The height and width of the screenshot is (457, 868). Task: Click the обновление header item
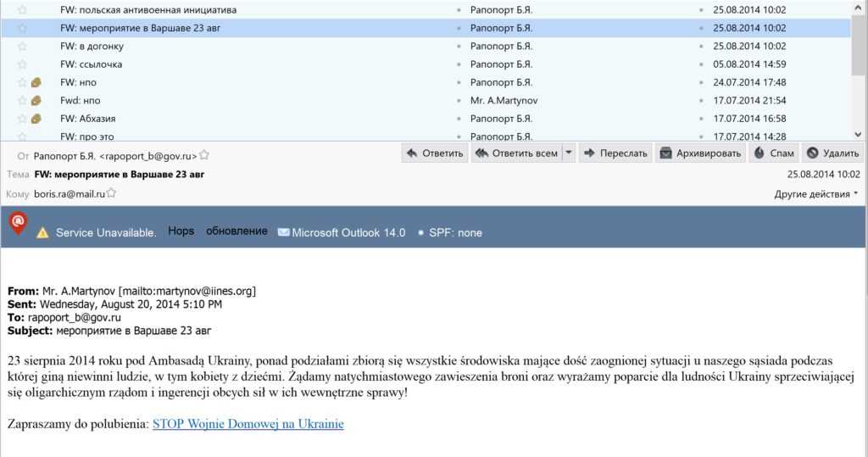(x=237, y=231)
